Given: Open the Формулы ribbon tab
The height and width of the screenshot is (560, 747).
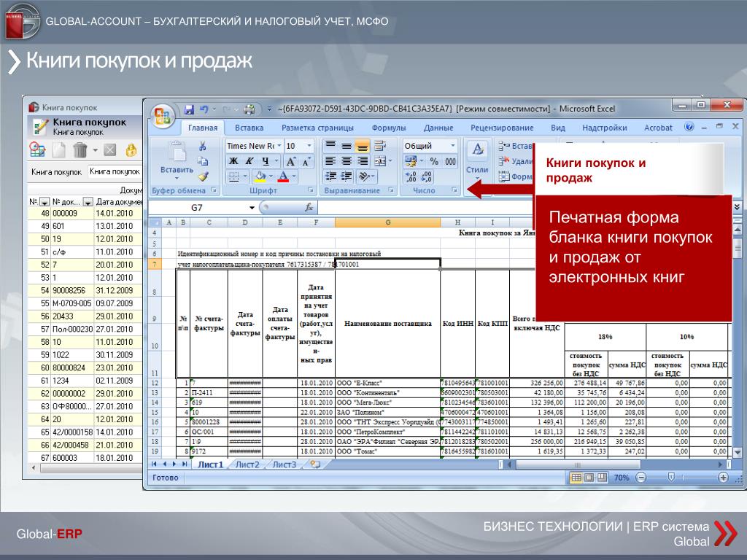Looking at the screenshot, I should pos(389,128).
